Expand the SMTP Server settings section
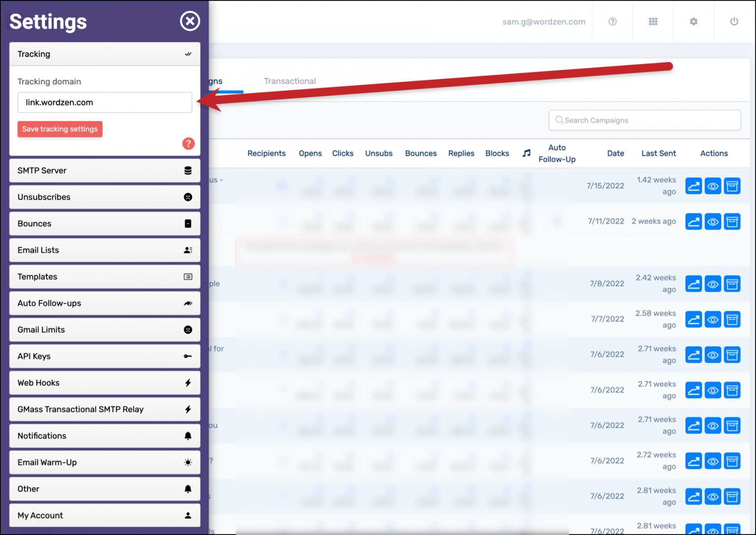 click(104, 170)
